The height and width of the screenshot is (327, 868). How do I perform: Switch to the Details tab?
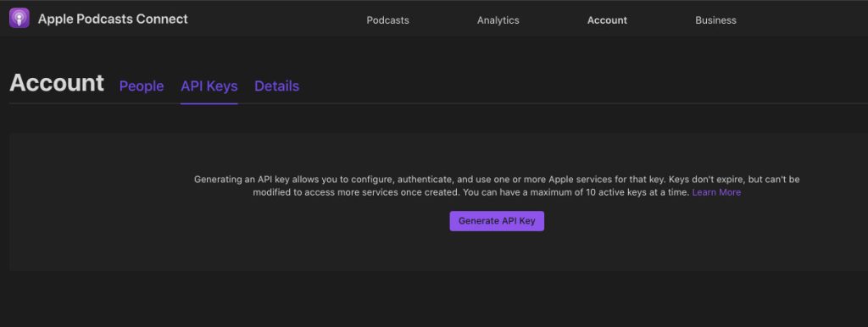(277, 86)
